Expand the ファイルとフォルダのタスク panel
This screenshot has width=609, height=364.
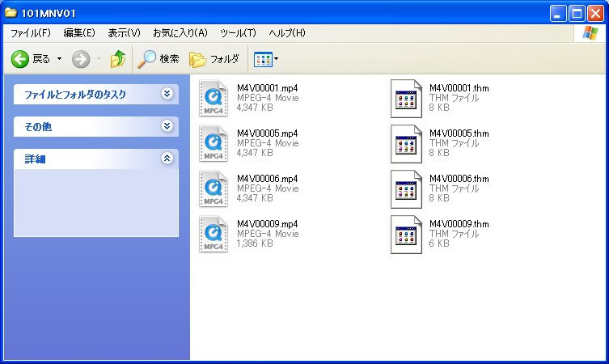pos(167,94)
